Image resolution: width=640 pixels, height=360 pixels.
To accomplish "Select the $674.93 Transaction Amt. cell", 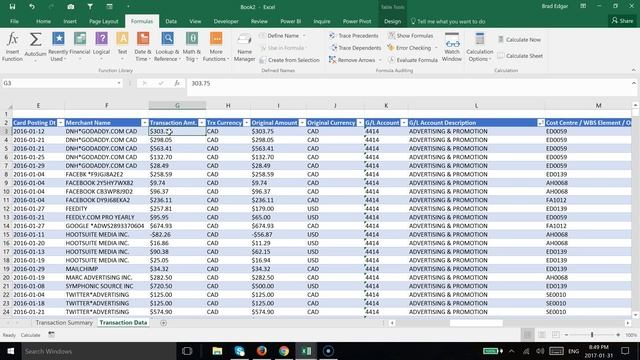I will click(177, 226).
